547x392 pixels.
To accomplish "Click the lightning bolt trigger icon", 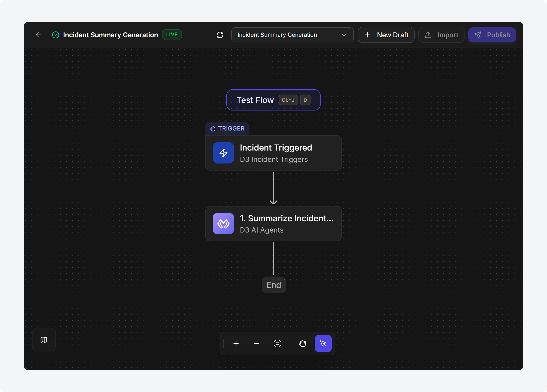I will point(223,153).
